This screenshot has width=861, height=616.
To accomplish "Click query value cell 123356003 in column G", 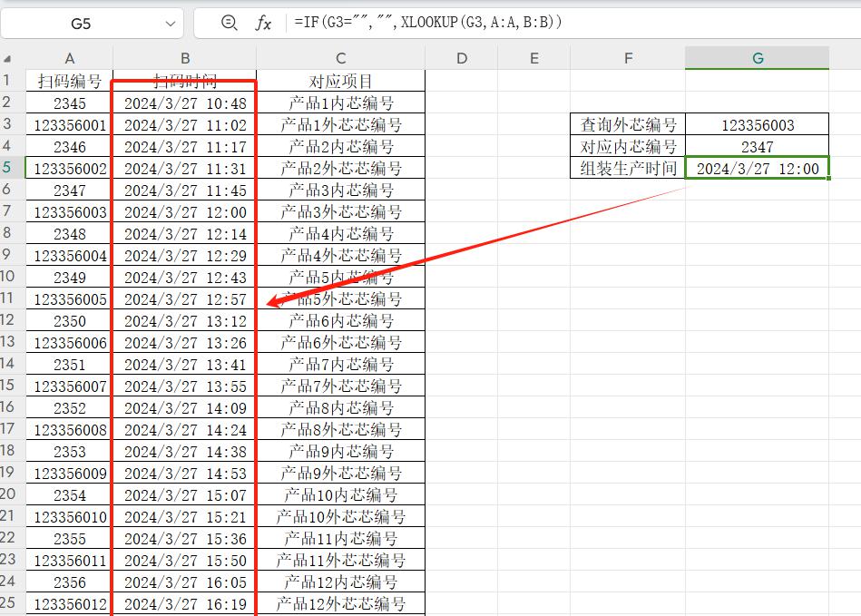I will coord(758,124).
